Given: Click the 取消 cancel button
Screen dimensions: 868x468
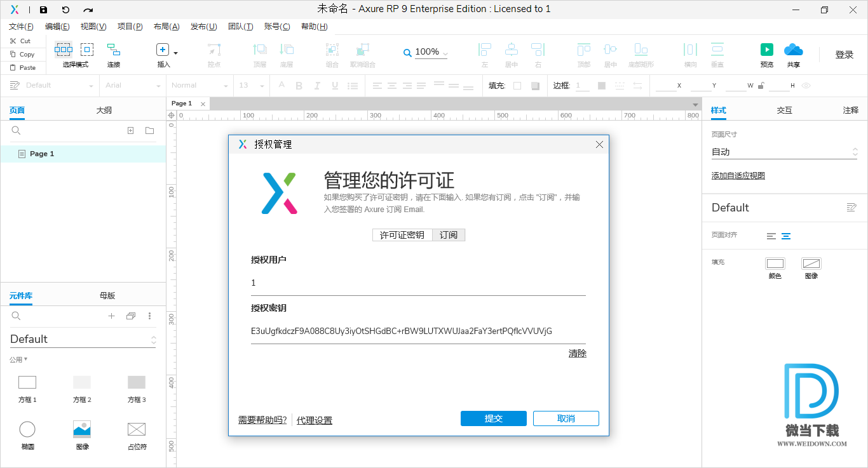Looking at the screenshot, I should [x=566, y=418].
